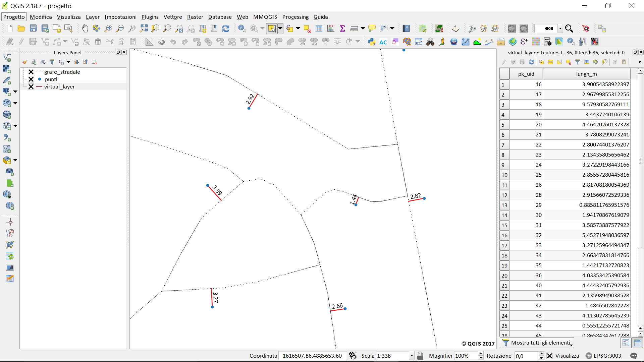Open the Vettore menu
Viewport: 644px width, 362px height.
[173, 17]
